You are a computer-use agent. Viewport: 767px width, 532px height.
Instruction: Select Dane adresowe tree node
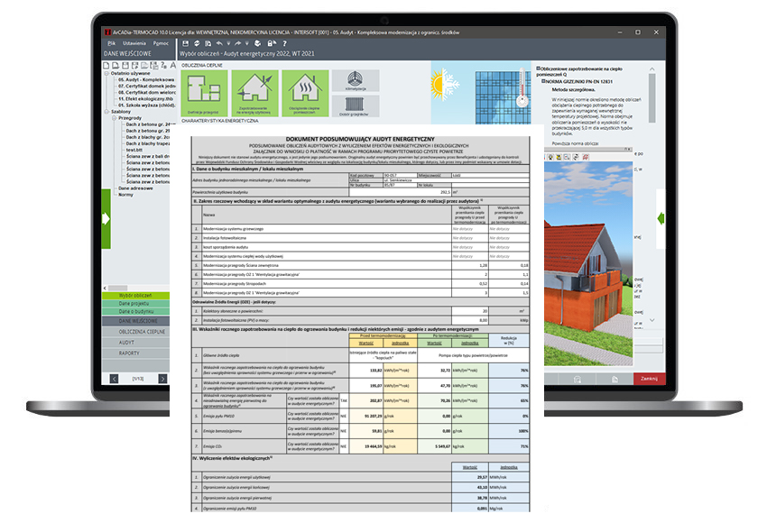pos(135,188)
